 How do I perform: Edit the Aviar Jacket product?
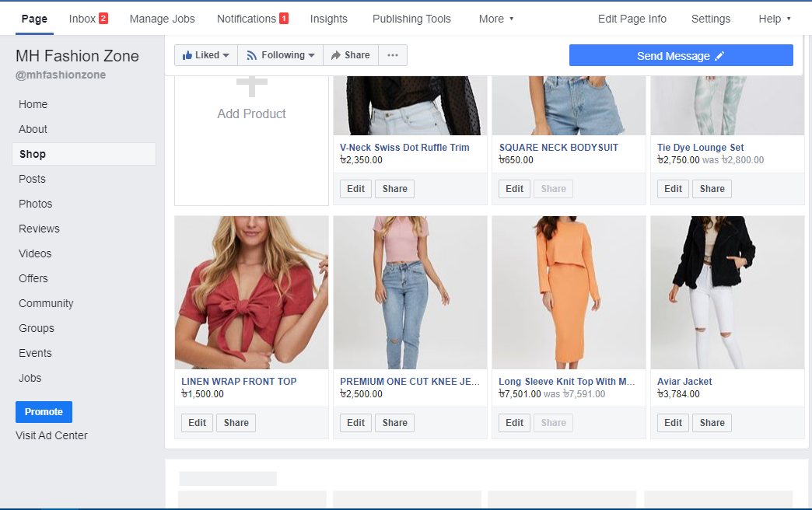672,422
